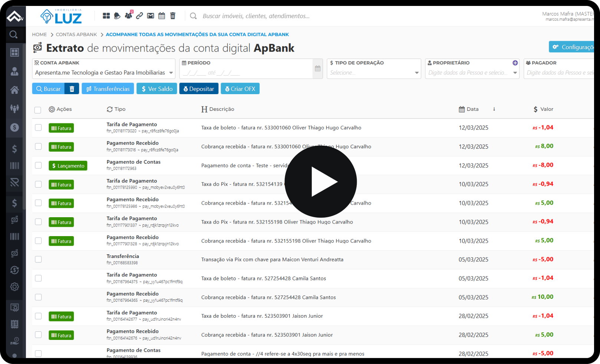Click the search magnifier in left sidebar
The image size is (600, 364).
14,34
